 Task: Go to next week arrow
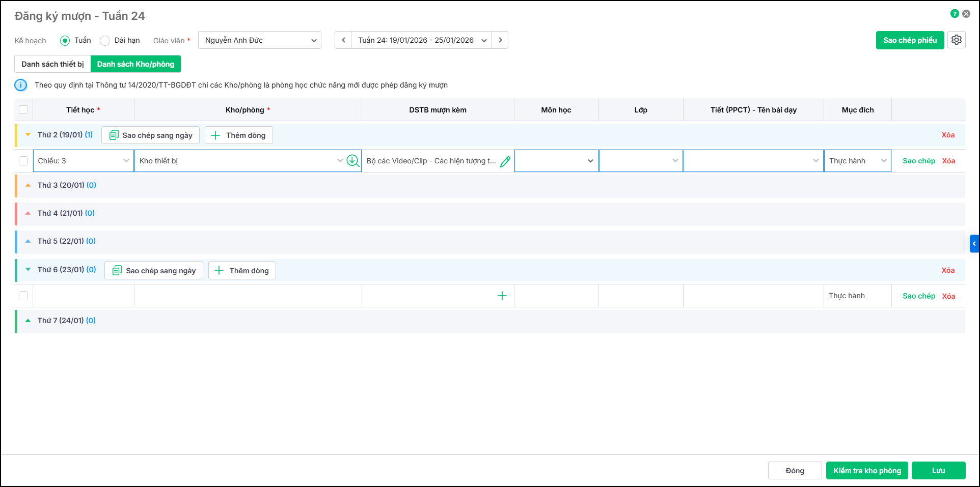[500, 40]
